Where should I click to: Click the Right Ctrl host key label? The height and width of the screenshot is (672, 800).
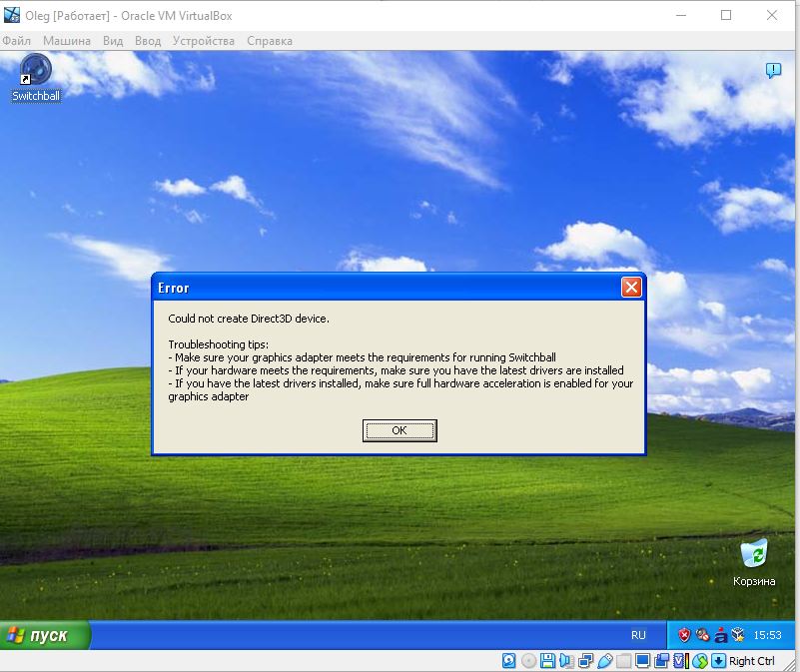(751, 661)
